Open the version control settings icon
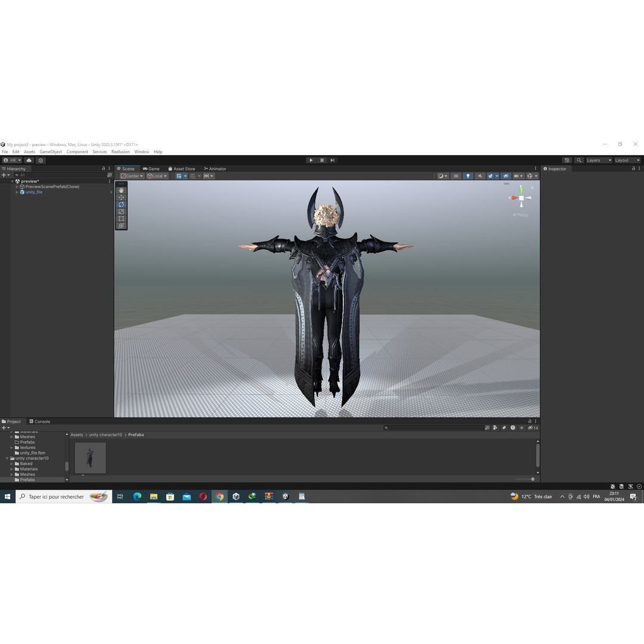The image size is (644, 644). (41, 160)
